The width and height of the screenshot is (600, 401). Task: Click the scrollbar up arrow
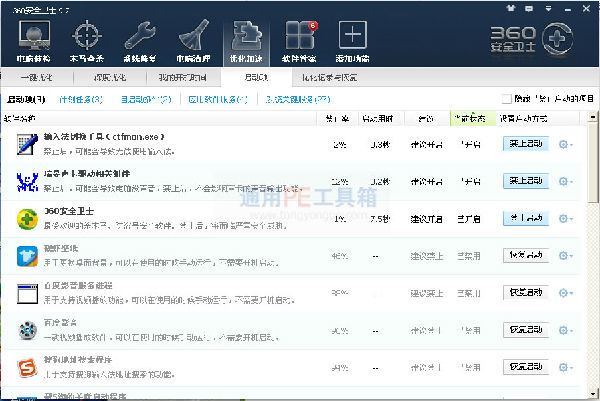[593, 116]
